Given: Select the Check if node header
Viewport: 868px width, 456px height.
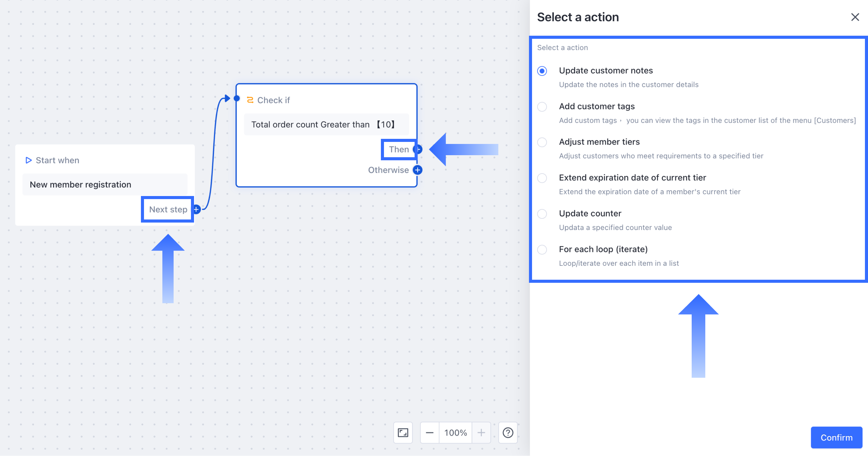Looking at the screenshot, I should [x=273, y=100].
